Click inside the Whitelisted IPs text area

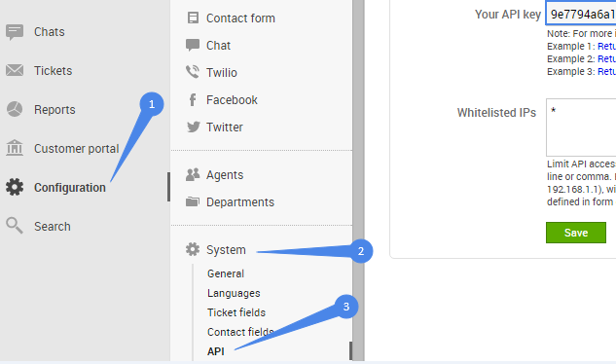point(581,127)
